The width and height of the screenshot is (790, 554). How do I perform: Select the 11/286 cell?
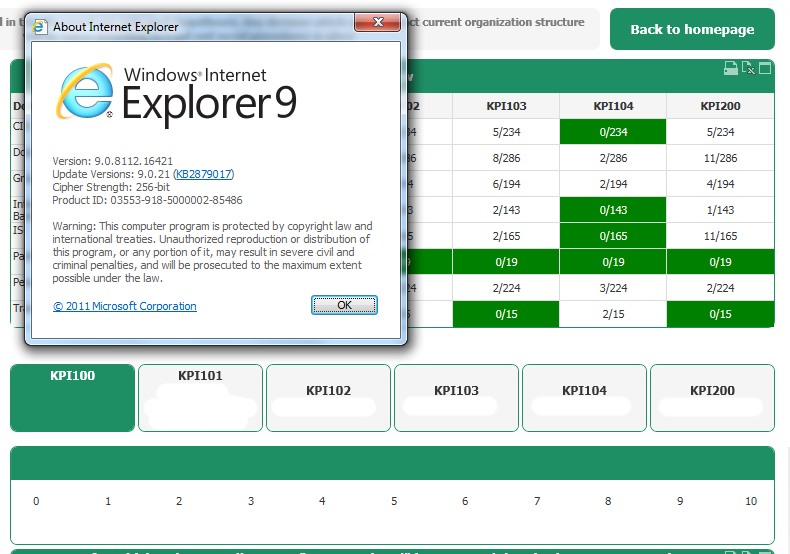pyautogui.click(x=720, y=158)
